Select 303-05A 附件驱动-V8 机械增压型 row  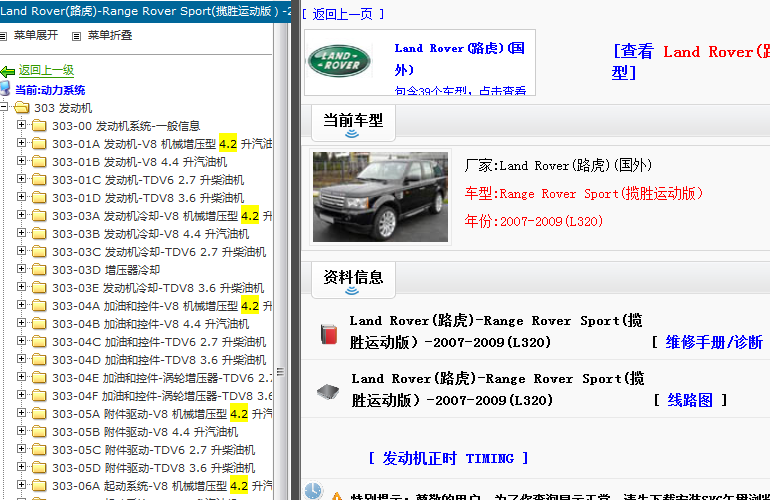[x=162, y=414]
